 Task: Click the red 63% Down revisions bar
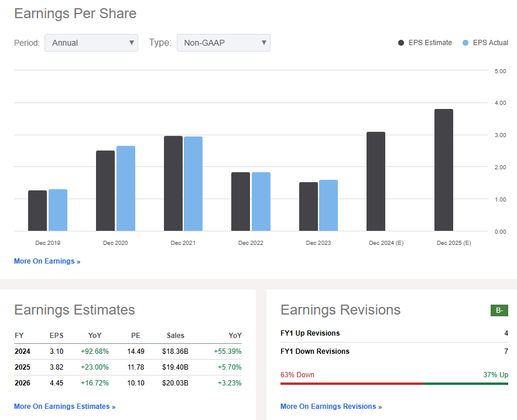click(351, 384)
